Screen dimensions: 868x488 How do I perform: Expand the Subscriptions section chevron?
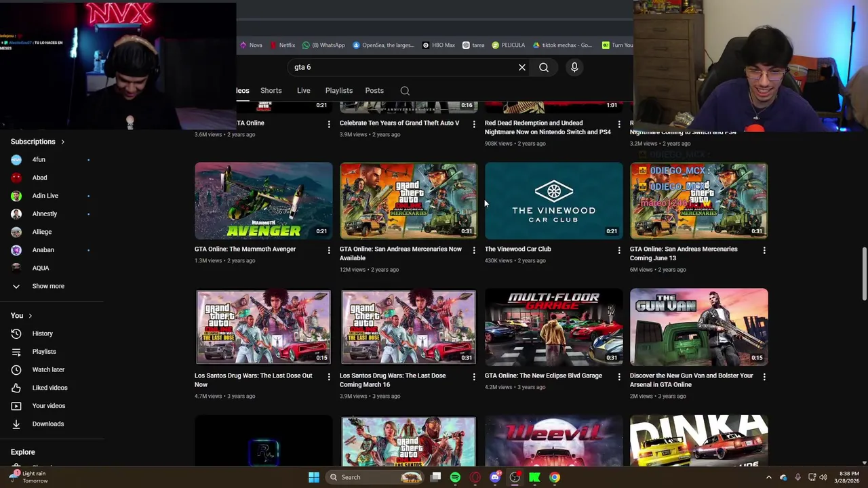(62, 142)
